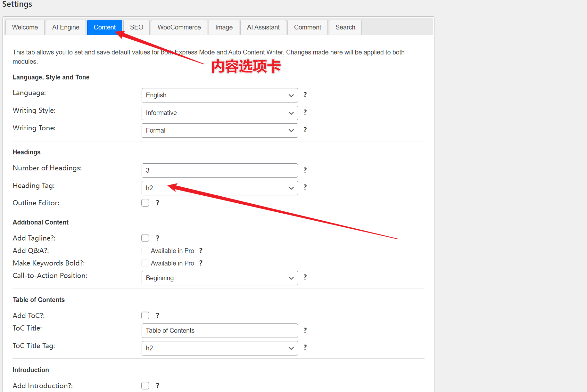Click help icon beside Add Q&A option
Image resolution: width=587 pixels, height=392 pixels.
[201, 251]
